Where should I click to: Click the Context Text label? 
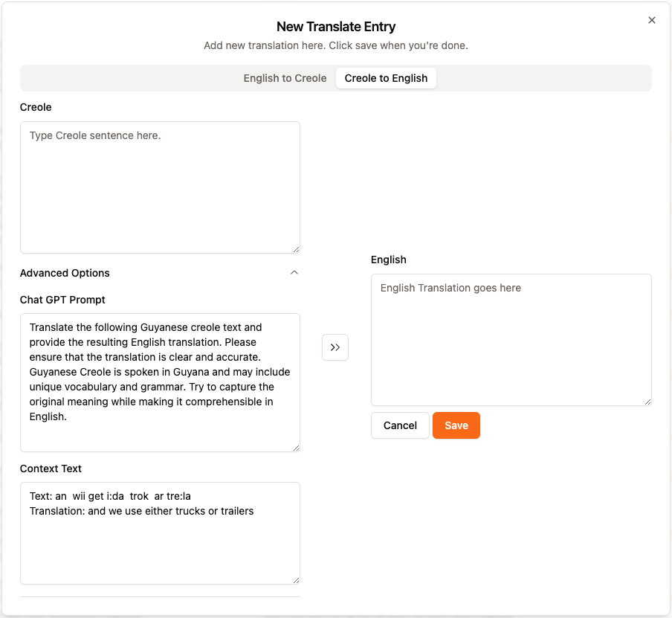(x=51, y=469)
